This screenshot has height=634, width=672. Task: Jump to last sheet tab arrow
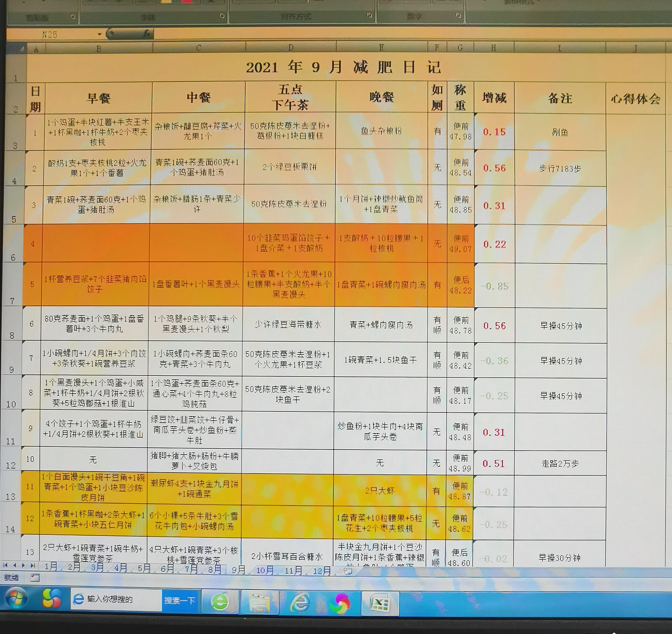click(x=32, y=565)
